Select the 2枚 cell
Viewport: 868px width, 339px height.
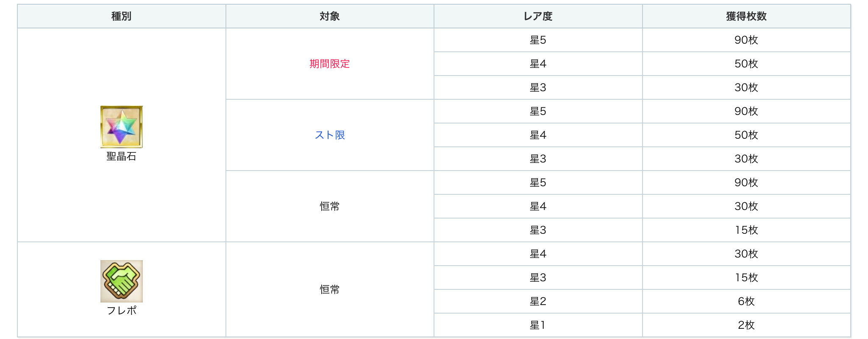pyautogui.click(x=746, y=325)
